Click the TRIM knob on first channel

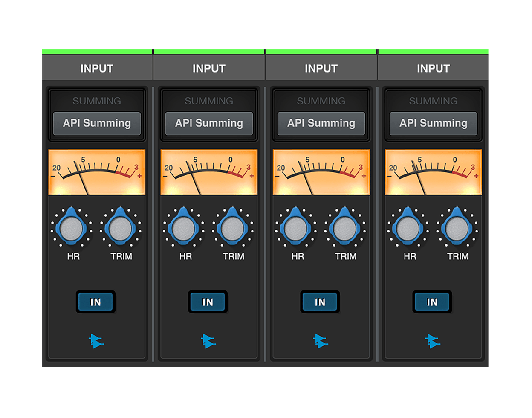click(x=121, y=228)
